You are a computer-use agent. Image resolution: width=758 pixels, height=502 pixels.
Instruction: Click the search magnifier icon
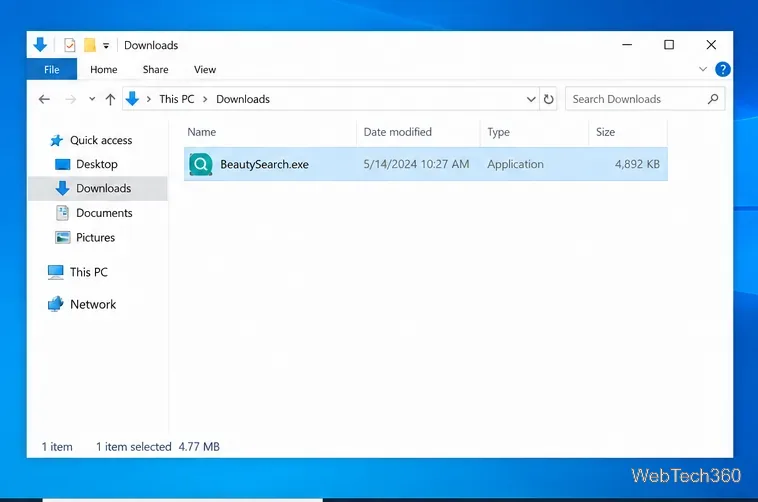click(x=713, y=99)
